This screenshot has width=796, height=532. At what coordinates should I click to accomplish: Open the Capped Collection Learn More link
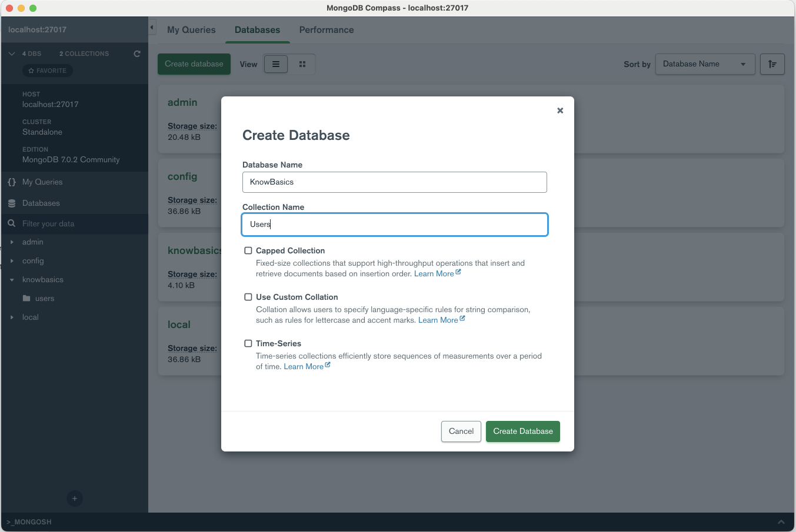pos(434,274)
